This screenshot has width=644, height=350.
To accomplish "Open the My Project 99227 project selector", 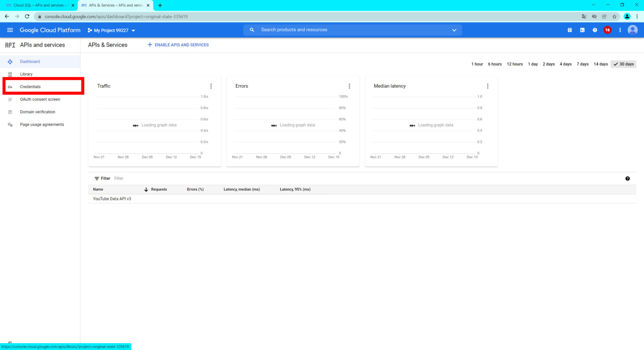I will coord(111,30).
